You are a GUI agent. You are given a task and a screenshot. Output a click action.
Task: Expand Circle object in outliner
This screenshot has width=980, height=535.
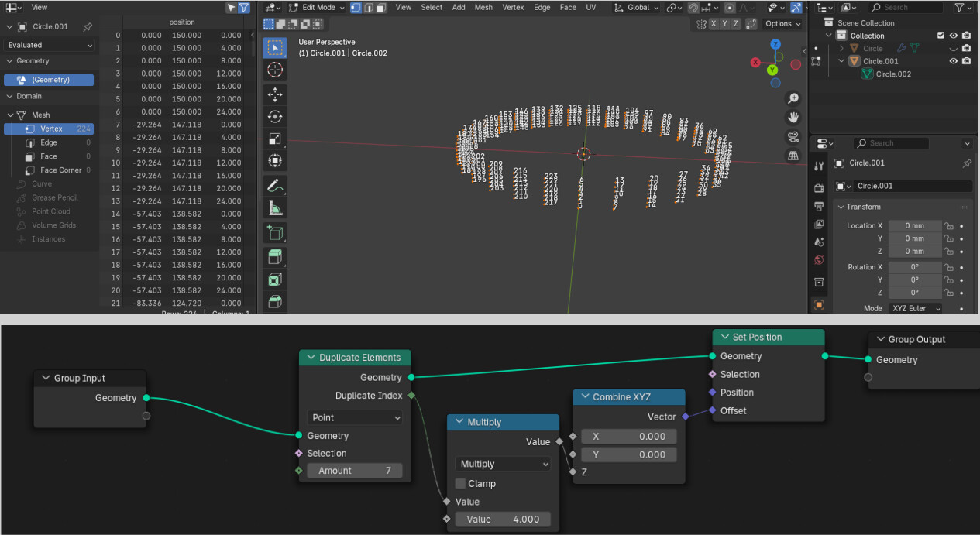pyautogui.click(x=842, y=48)
